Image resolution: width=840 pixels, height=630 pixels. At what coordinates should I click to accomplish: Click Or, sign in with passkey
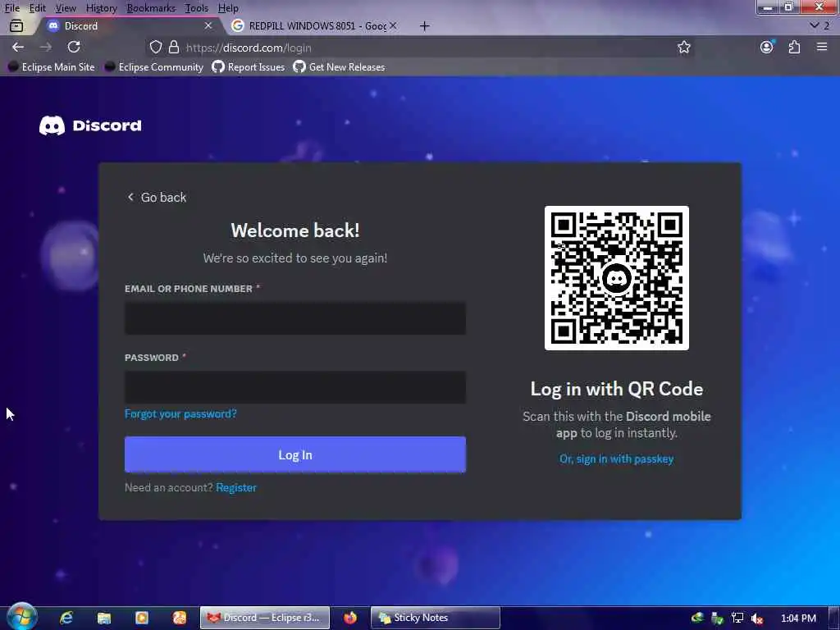(617, 459)
